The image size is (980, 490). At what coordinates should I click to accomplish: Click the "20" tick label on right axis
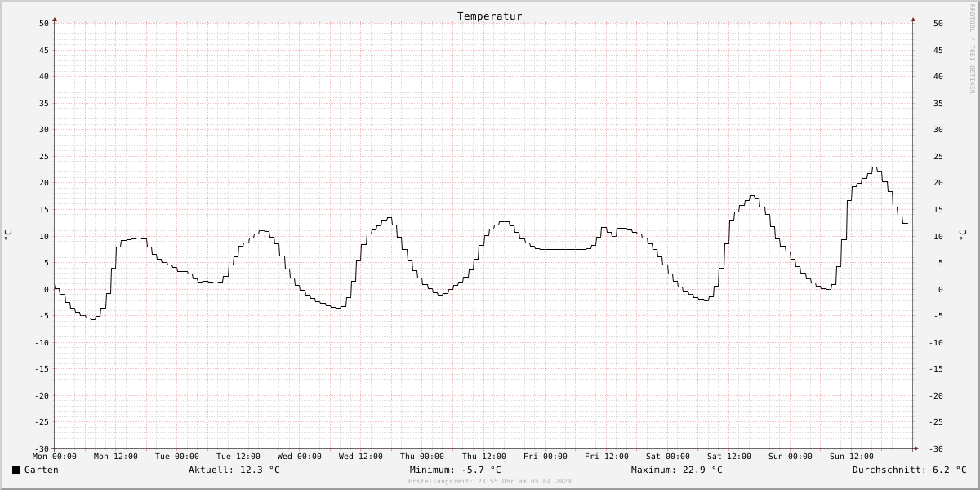point(938,183)
